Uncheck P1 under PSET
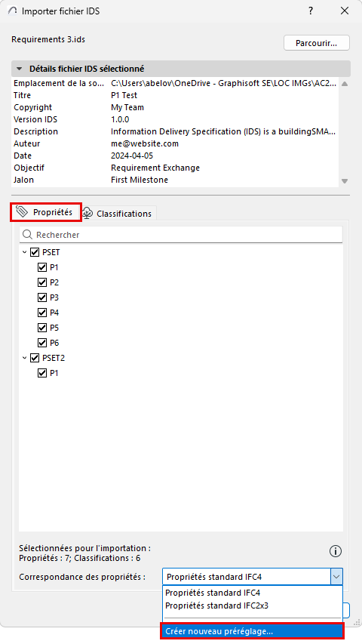This screenshot has width=362, height=644. point(42,267)
